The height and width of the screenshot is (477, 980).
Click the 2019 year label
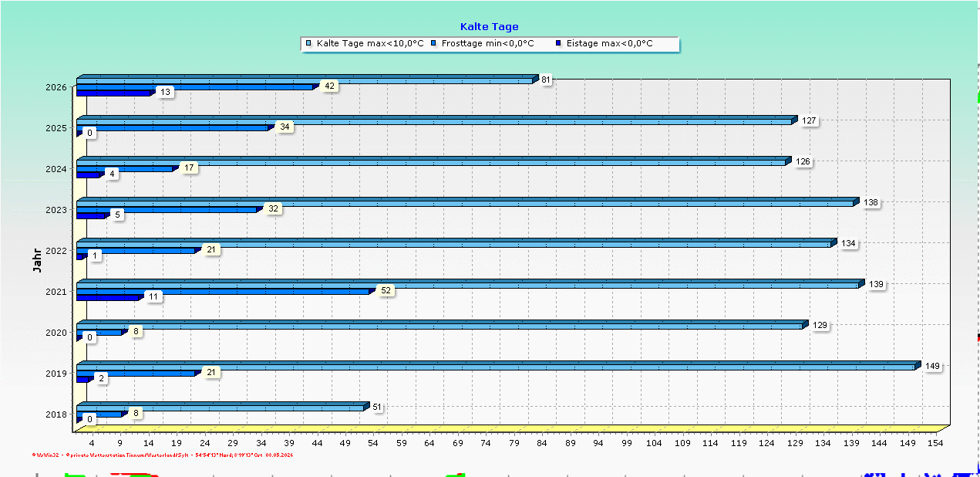pos(56,374)
